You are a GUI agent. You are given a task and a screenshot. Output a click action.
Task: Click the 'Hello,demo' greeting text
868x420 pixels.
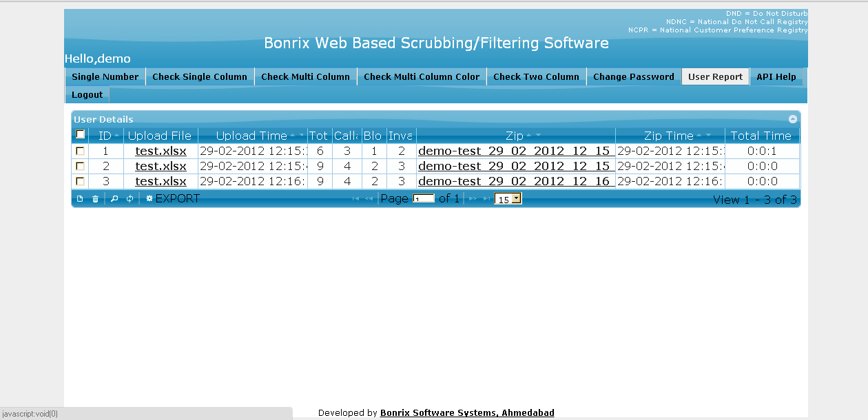pyautogui.click(x=98, y=59)
